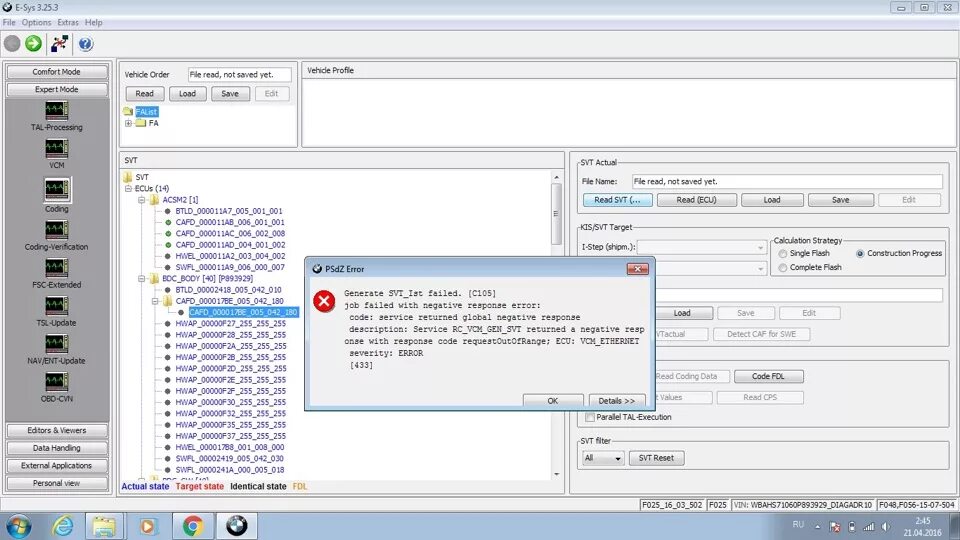Viewport: 960px width, 540px height.
Task: Click Read button in Vehicle Order
Action: click(144, 94)
